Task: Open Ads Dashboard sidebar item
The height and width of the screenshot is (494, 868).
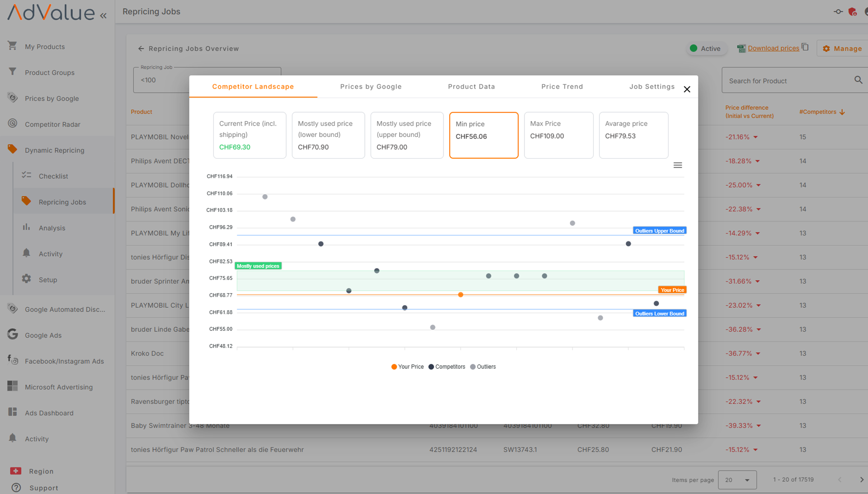Action: click(49, 413)
